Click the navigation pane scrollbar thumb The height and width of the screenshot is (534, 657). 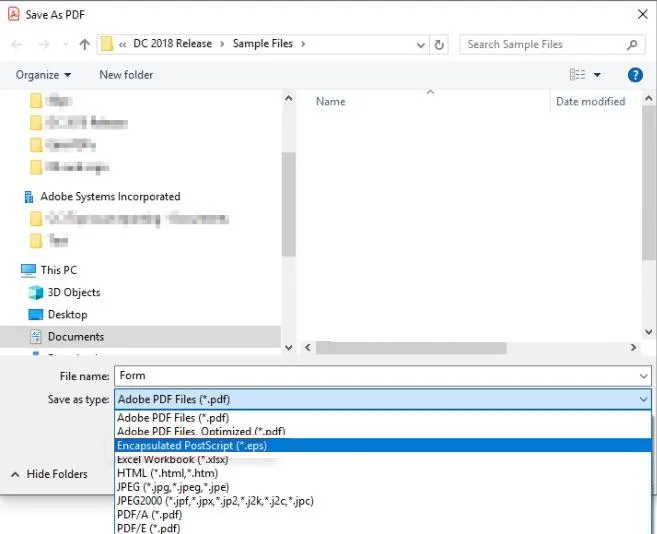click(288, 204)
